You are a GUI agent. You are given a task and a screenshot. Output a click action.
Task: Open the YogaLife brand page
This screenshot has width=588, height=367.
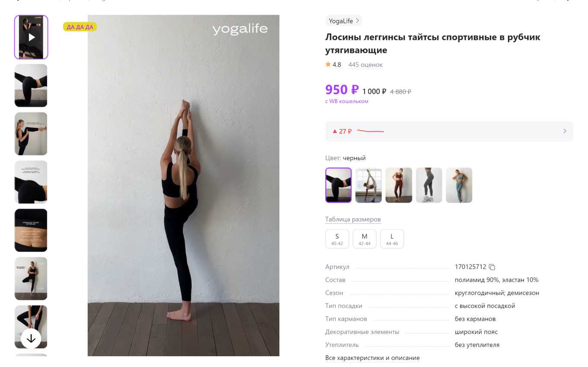tap(343, 21)
